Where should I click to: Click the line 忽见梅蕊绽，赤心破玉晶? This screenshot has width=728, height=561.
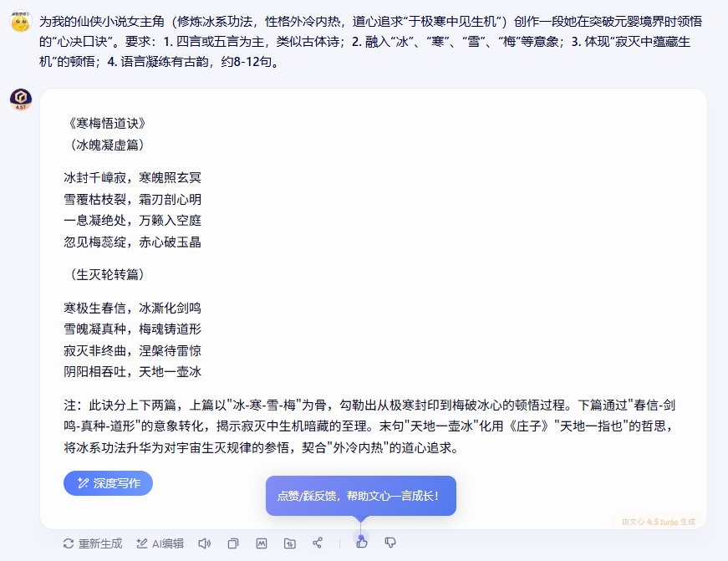pos(133,242)
